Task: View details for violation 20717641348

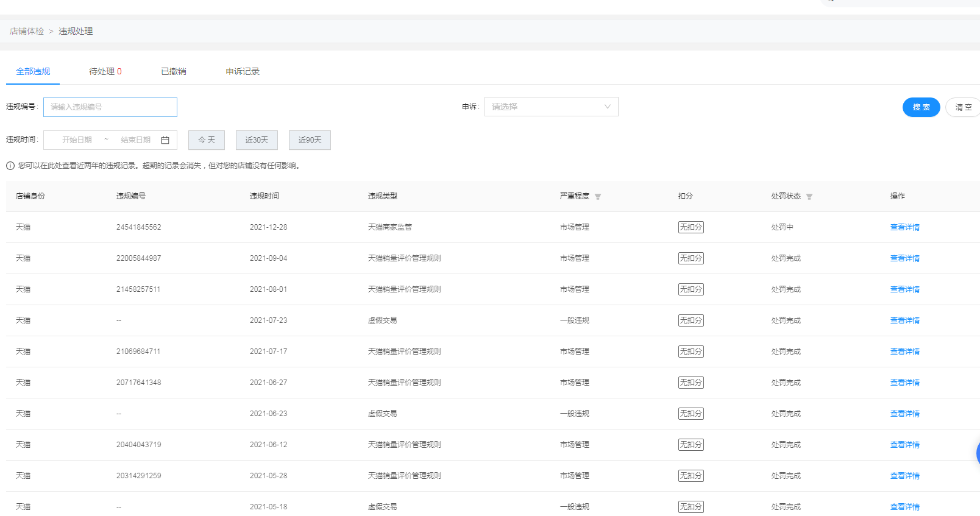Action: pyautogui.click(x=905, y=383)
